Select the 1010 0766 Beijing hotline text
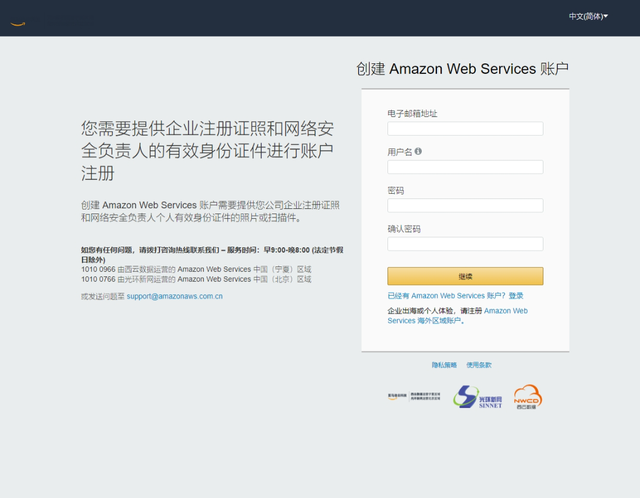 (x=196, y=279)
